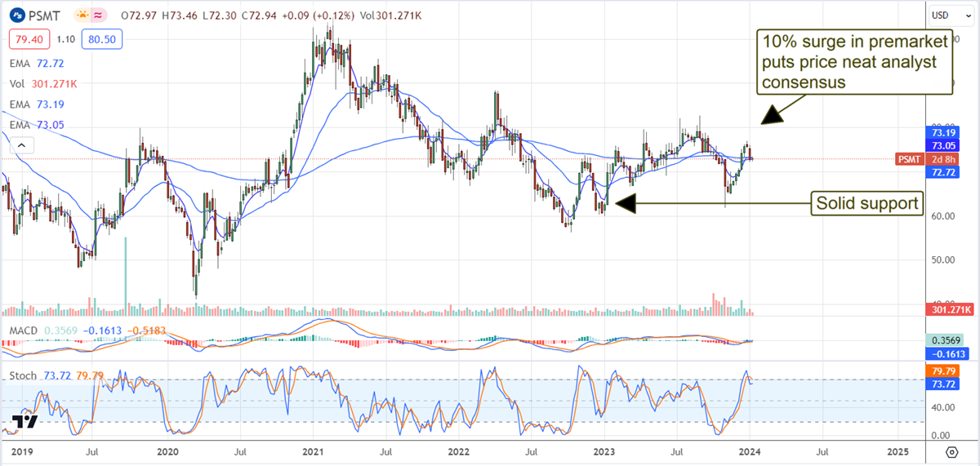Click the sun market-status icon

tap(82, 16)
